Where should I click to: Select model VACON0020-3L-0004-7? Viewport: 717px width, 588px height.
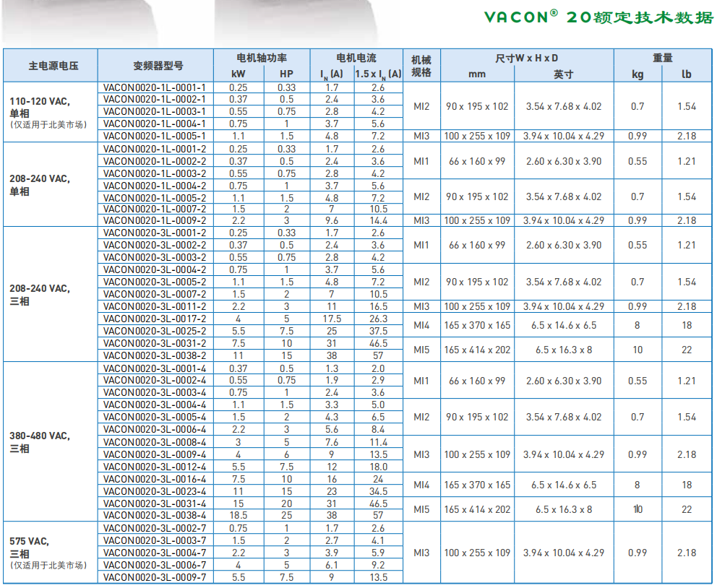pos(155,553)
